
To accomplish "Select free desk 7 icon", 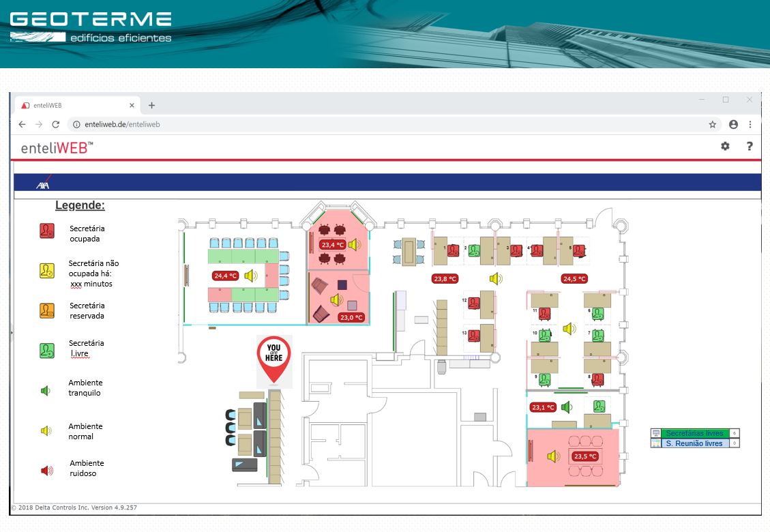I will tap(597, 336).
